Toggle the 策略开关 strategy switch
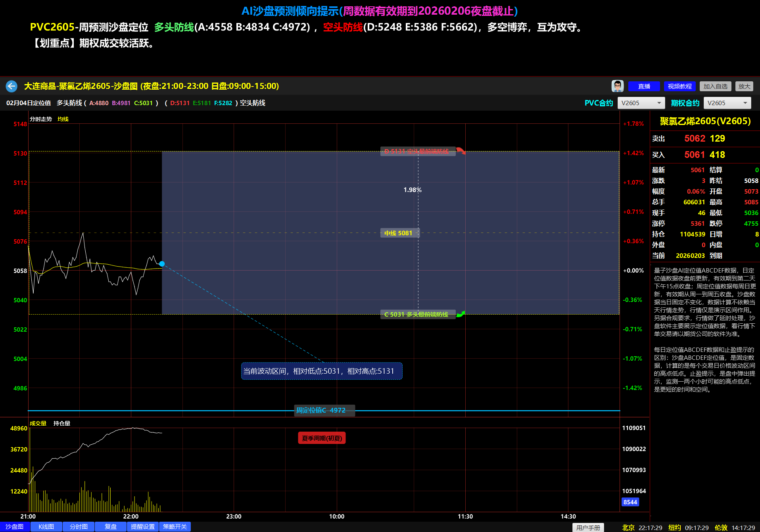This screenshot has width=760, height=532. point(175,526)
